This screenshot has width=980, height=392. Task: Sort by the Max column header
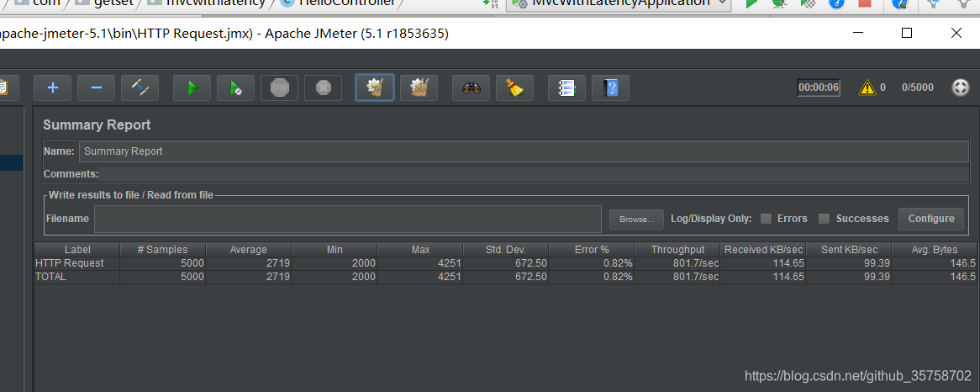coord(420,250)
